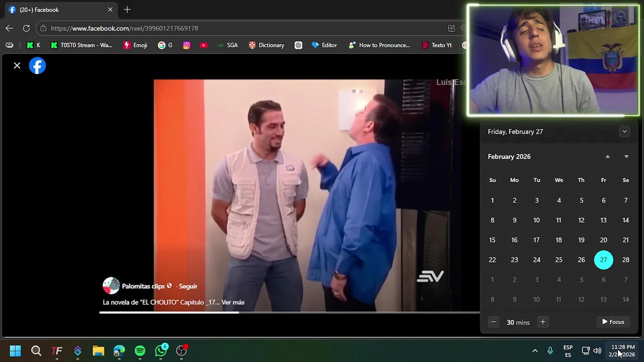Open the Instagram bookmark icon

[x=187, y=45]
